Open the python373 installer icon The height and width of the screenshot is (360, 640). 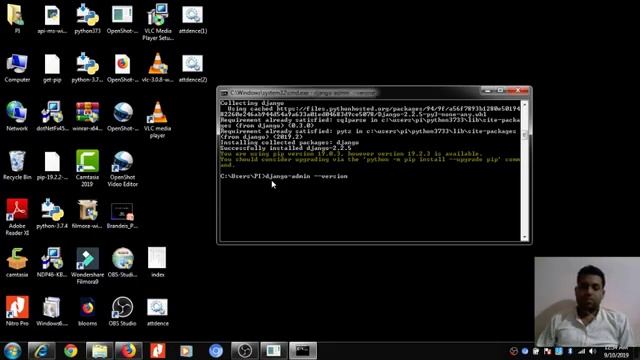87,18
